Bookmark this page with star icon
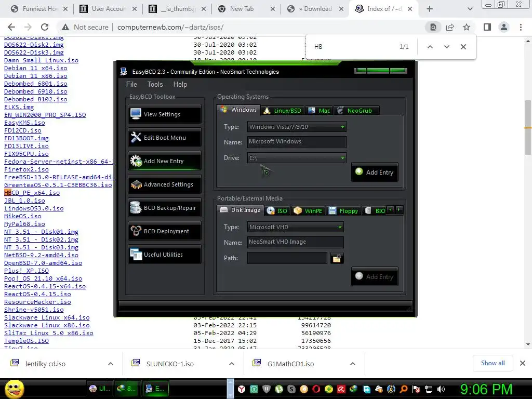 click(x=467, y=27)
